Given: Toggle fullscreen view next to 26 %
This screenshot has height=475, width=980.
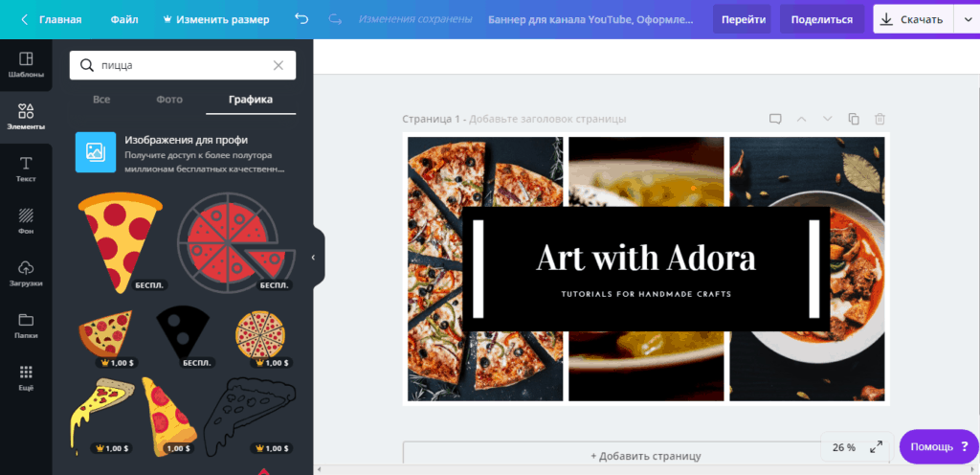Looking at the screenshot, I should pos(877,447).
